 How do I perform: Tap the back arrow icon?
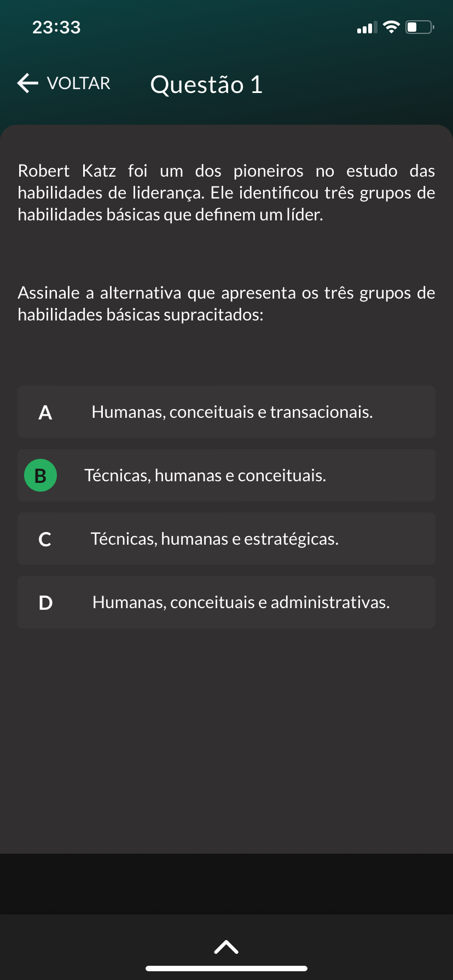point(28,83)
